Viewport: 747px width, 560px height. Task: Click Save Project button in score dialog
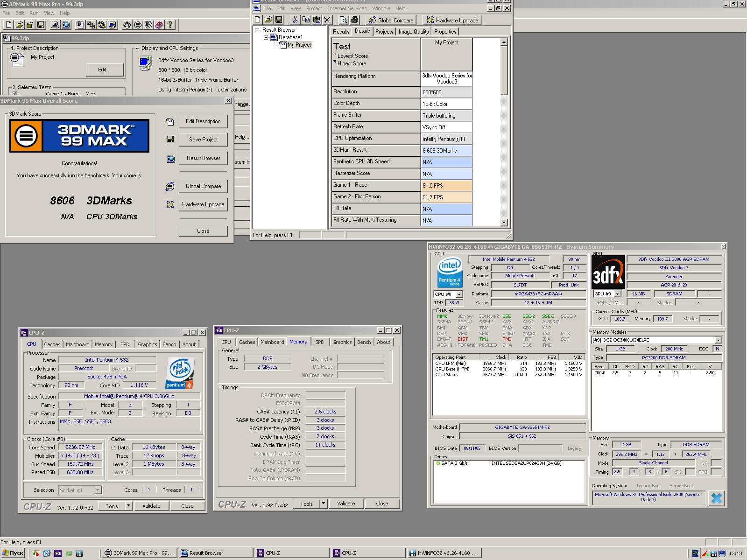[x=203, y=140]
